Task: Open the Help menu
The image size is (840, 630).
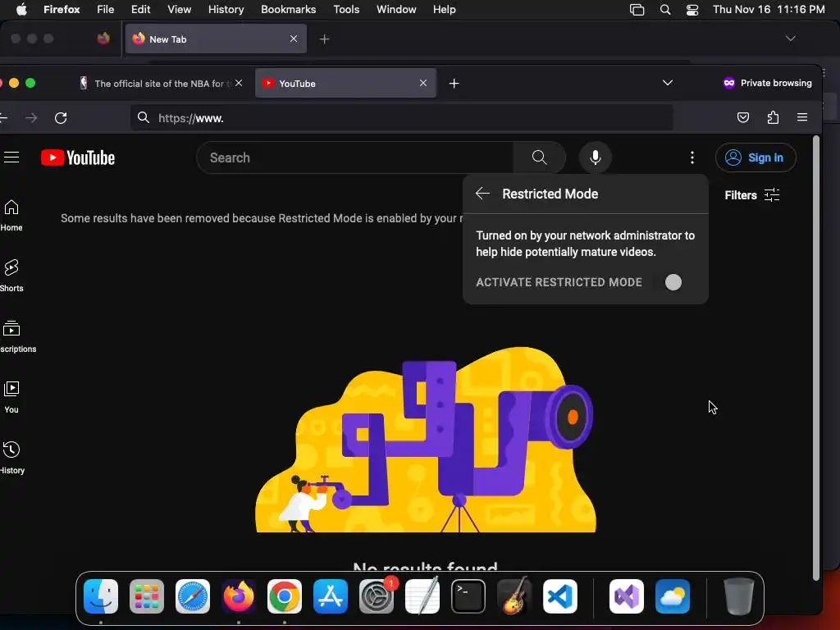Action: [444, 9]
